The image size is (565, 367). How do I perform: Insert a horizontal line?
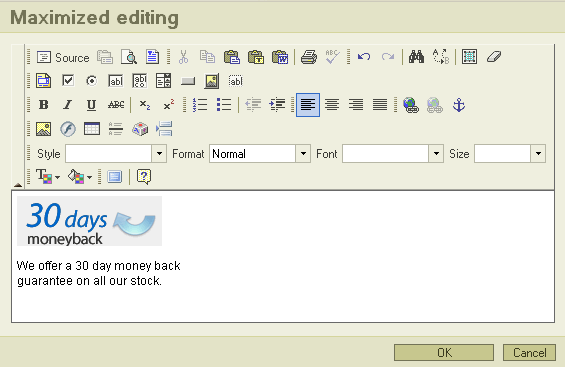(116, 129)
